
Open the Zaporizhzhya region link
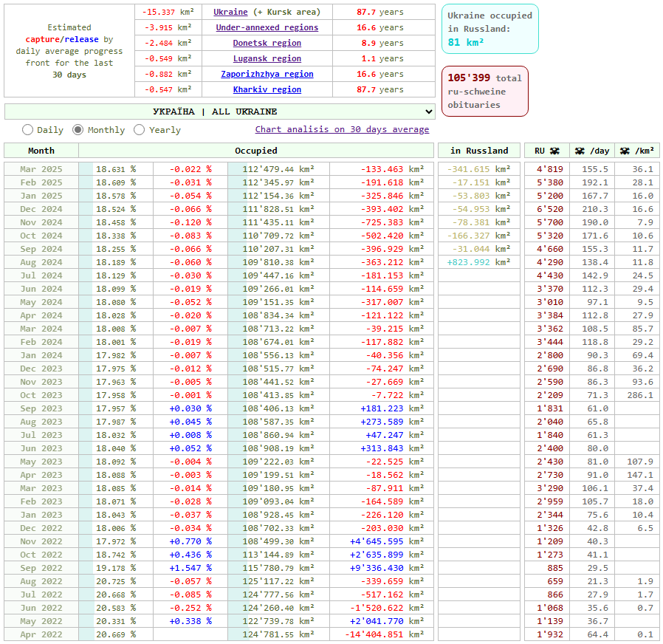(x=267, y=74)
